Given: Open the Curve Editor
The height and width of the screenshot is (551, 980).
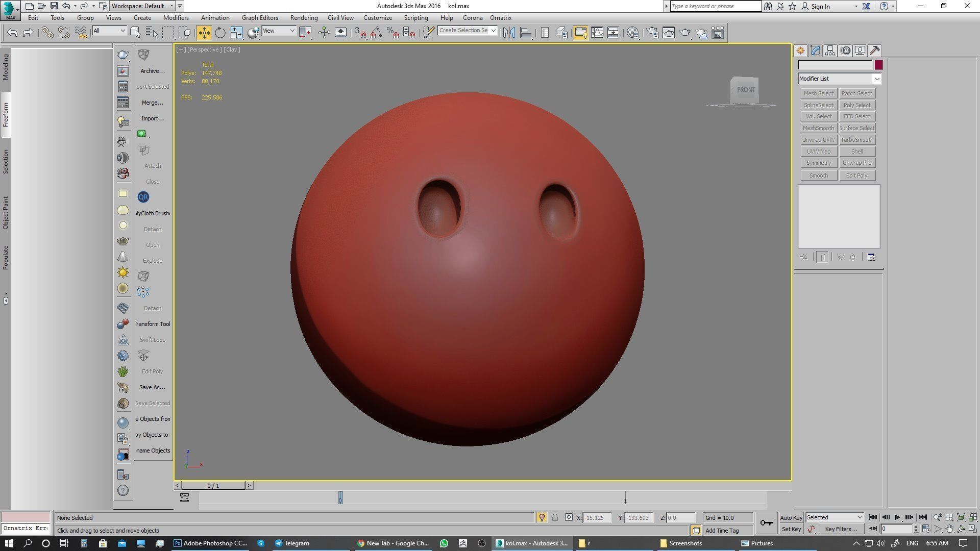Looking at the screenshot, I should pyautogui.click(x=597, y=33).
